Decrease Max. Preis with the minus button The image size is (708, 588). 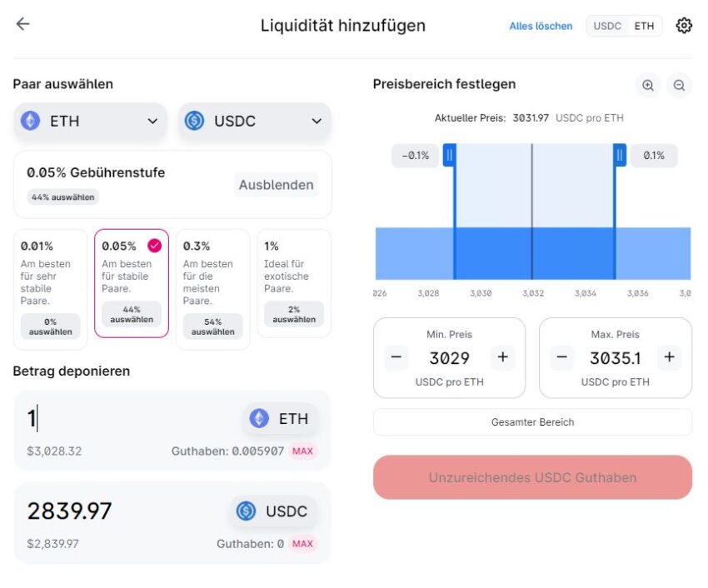tap(561, 357)
